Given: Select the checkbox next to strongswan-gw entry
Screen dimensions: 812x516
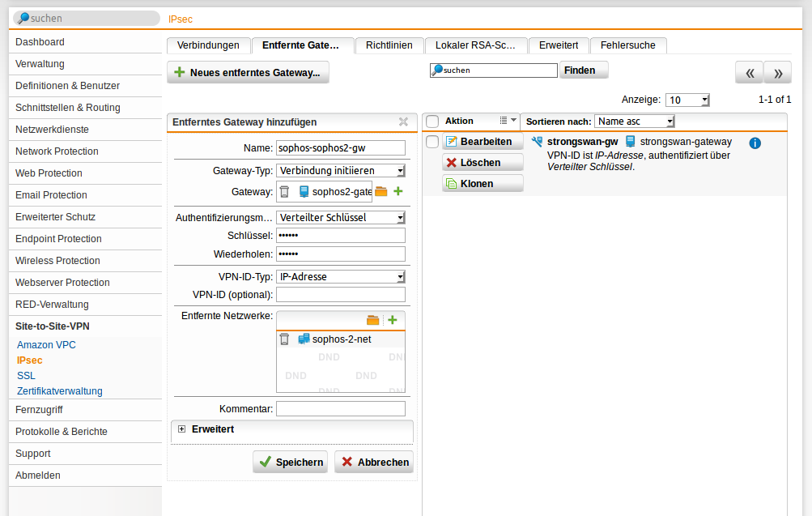Looking at the screenshot, I should (432, 140).
